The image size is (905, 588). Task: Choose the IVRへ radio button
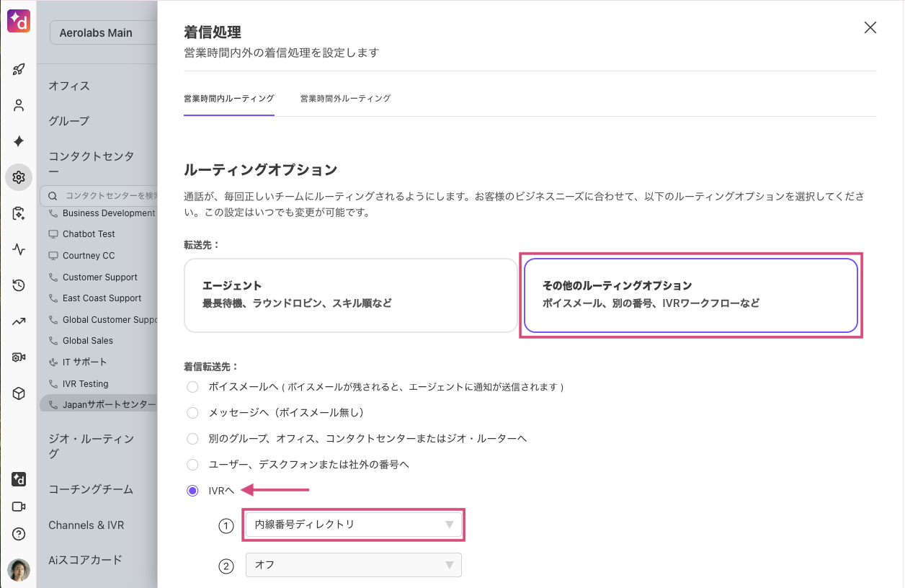tap(192, 491)
